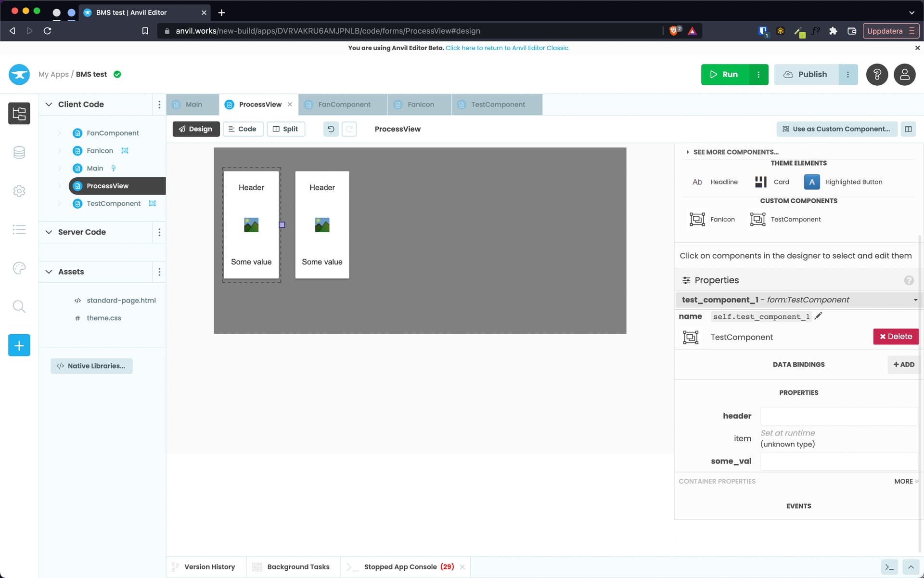The width and height of the screenshot is (924, 578).
Task: Click the blue plus button in sidebar
Action: pos(19,345)
